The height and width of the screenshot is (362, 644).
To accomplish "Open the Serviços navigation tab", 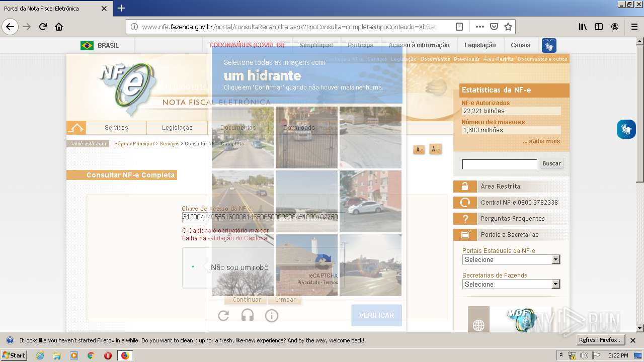I will 116,128.
